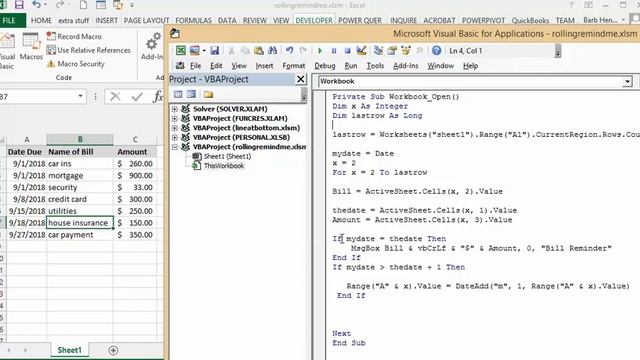
Task: Open Insert UserForm dropdown arrow
Action: 204,51
